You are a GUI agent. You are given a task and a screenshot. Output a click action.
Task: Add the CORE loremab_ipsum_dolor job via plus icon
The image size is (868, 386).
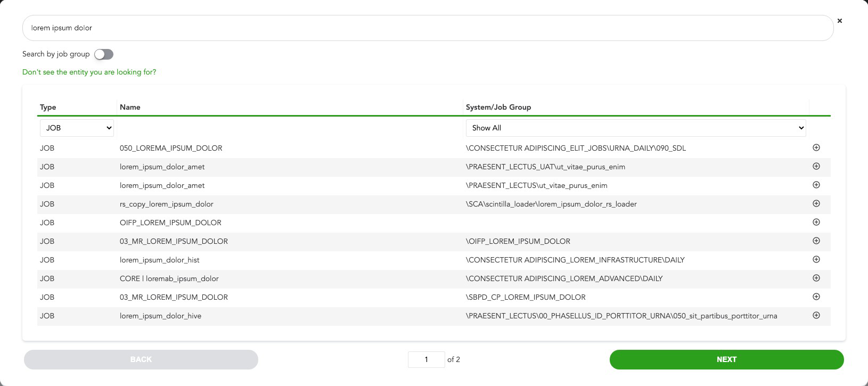[x=816, y=278]
